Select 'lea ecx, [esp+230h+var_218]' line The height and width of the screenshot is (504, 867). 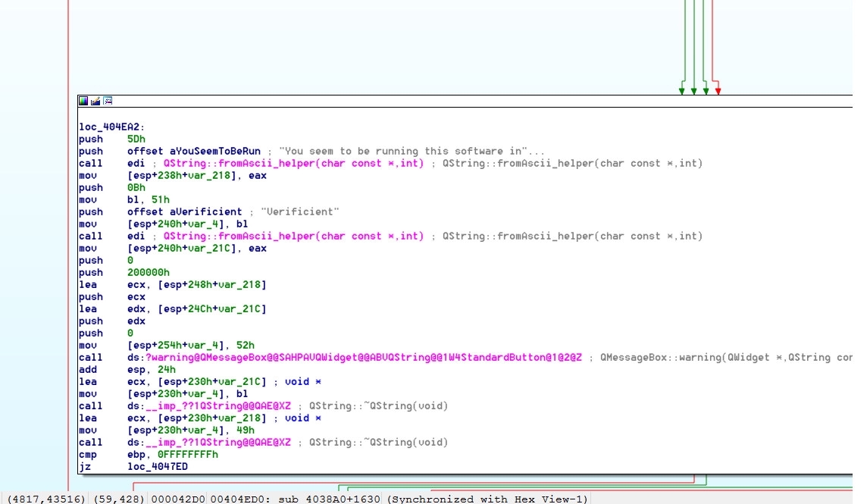tap(173, 419)
